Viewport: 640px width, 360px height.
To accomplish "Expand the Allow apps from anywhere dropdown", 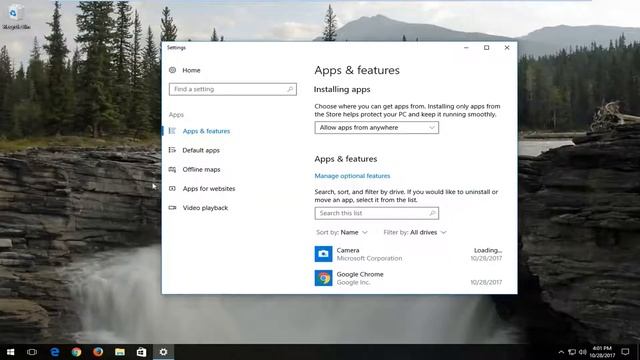I will 376,128.
